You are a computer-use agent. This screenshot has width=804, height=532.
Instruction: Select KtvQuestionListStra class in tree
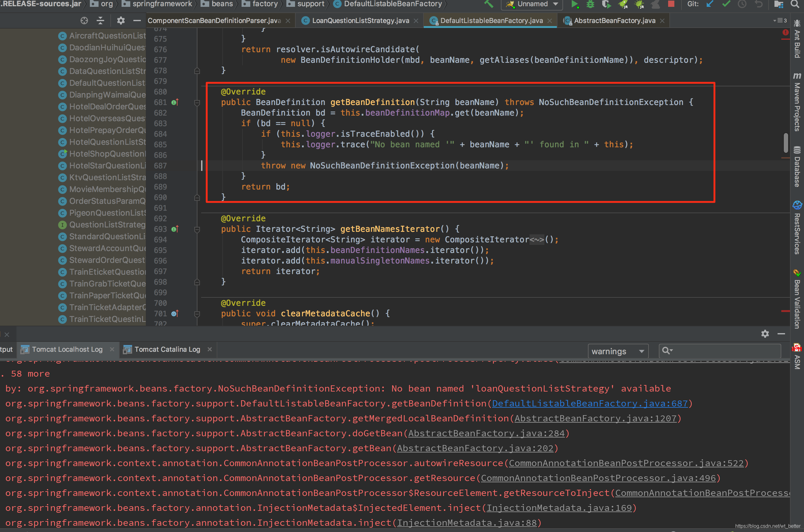[102, 177]
